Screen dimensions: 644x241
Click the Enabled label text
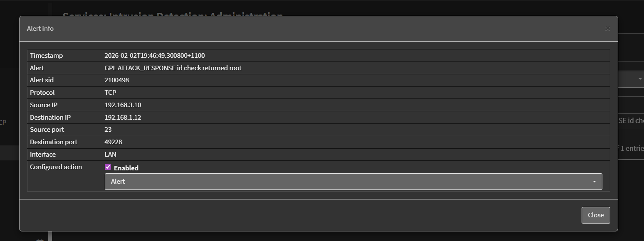coord(126,168)
